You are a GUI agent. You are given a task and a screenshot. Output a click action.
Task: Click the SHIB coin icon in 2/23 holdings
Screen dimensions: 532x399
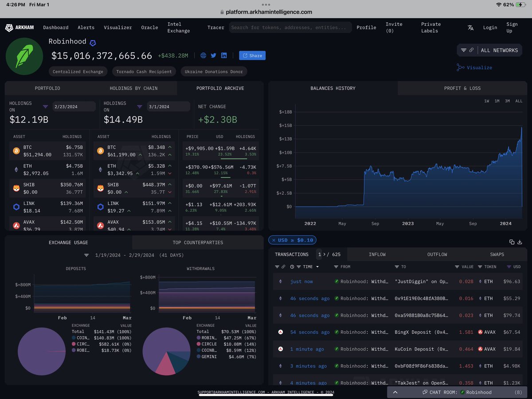click(x=16, y=189)
